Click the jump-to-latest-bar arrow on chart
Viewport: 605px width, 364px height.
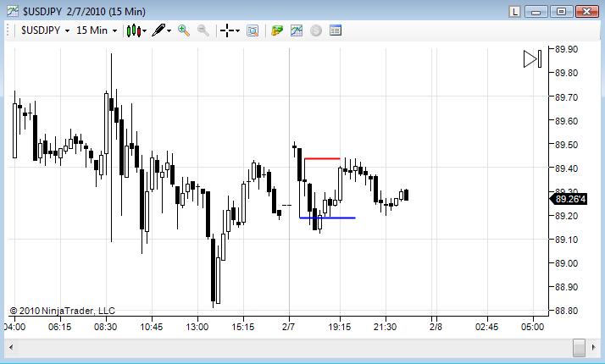pos(532,59)
